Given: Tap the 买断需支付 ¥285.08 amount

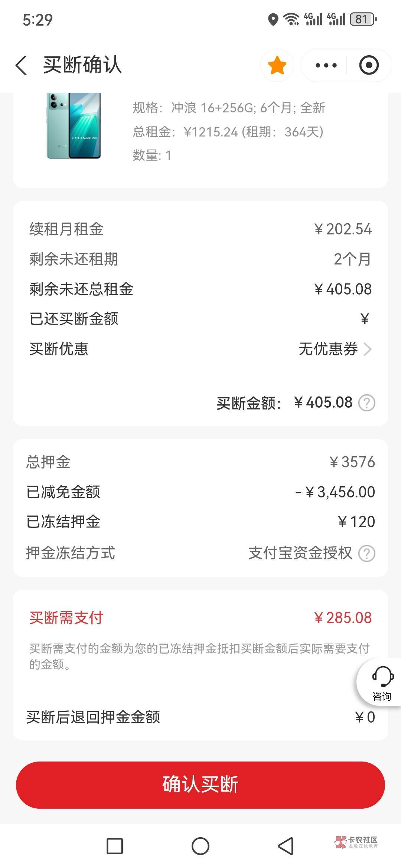Looking at the screenshot, I should [x=343, y=618].
